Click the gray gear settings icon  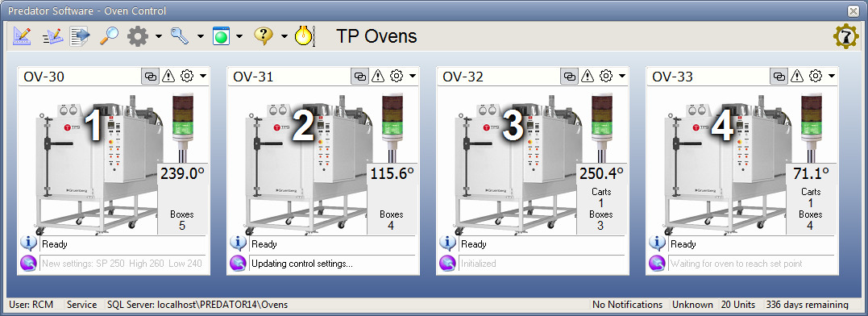pyautogui.click(x=138, y=36)
